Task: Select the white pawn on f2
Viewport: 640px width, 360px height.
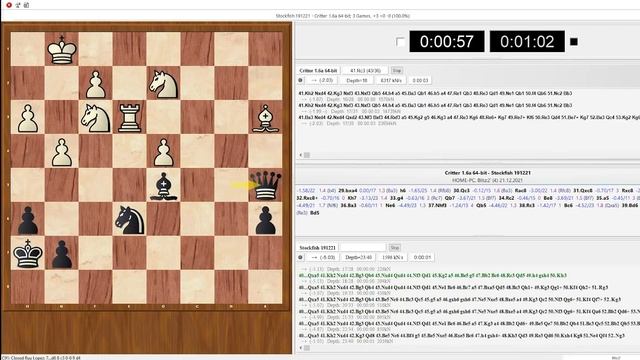Action: pyautogui.click(x=96, y=84)
